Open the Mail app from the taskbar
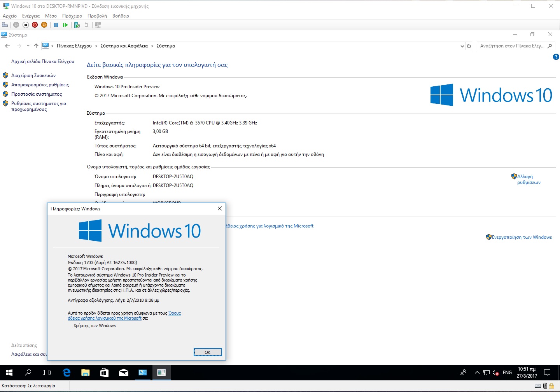 pos(124,373)
